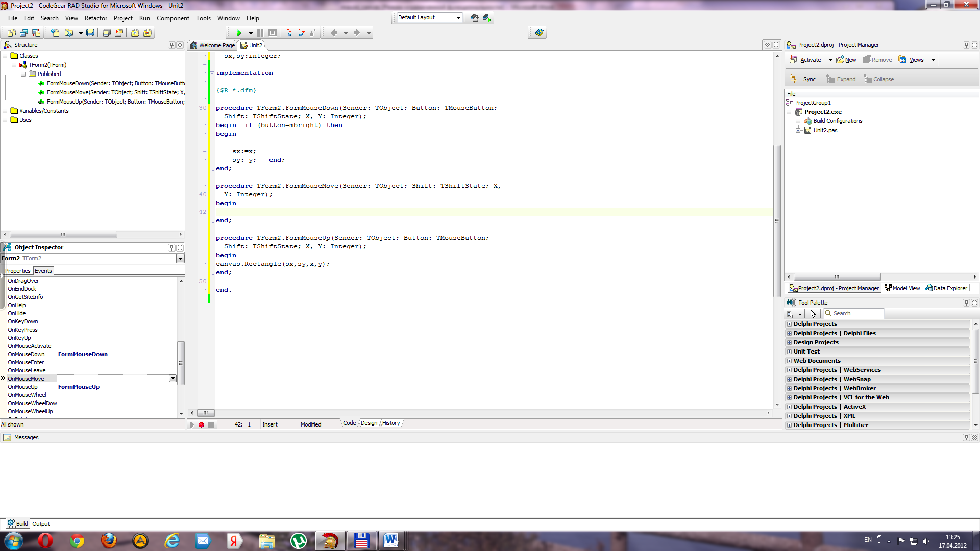
Task: Open the OnMouseMove event handler dropdown
Action: pyautogui.click(x=173, y=379)
